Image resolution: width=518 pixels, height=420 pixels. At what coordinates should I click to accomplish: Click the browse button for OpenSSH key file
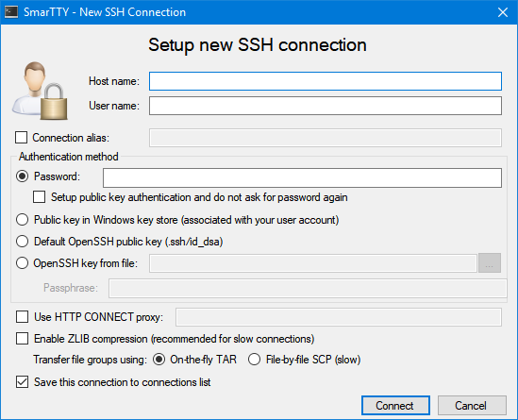click(x=490, y=263)
